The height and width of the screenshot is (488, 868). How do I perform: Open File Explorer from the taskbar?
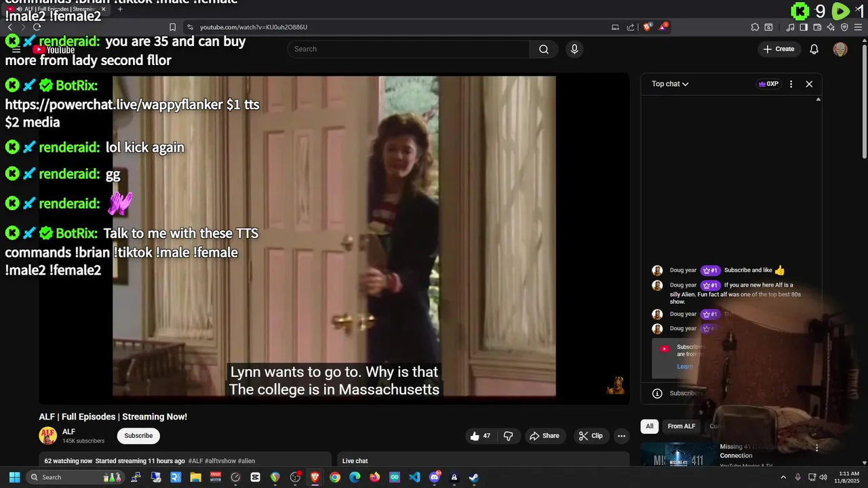click(x=195, y=477)
